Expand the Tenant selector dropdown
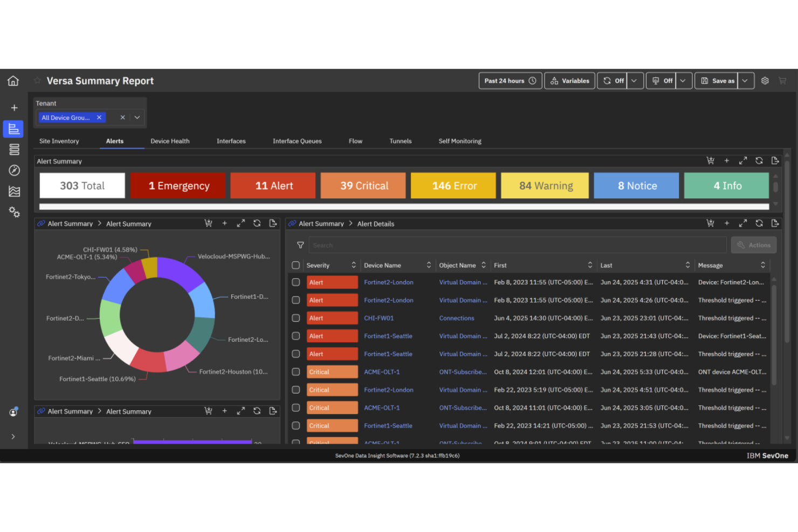This screenshot has width=798, height=532. click(x=137, y=118)
